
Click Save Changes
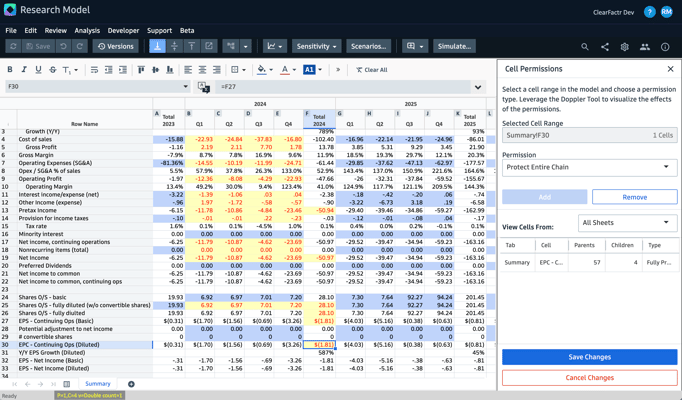point(589,357)
